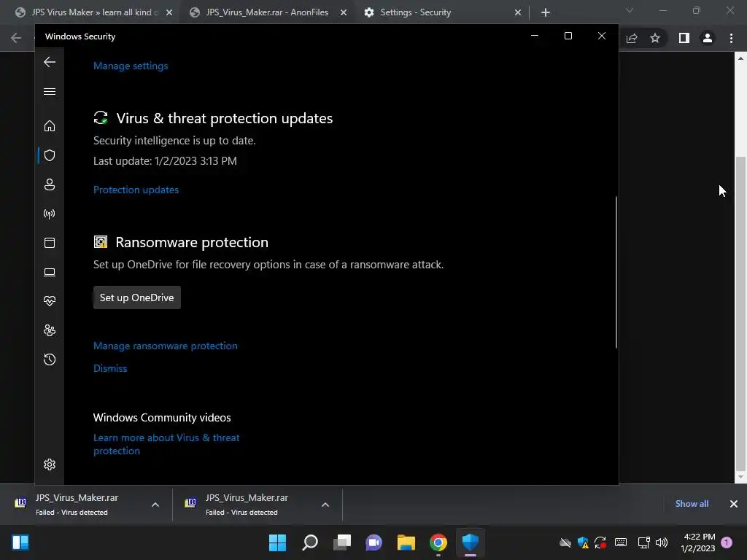Screen dimensions: 747x560
Task: Open a new Chrome tab
Action: (x=546, y=13)
